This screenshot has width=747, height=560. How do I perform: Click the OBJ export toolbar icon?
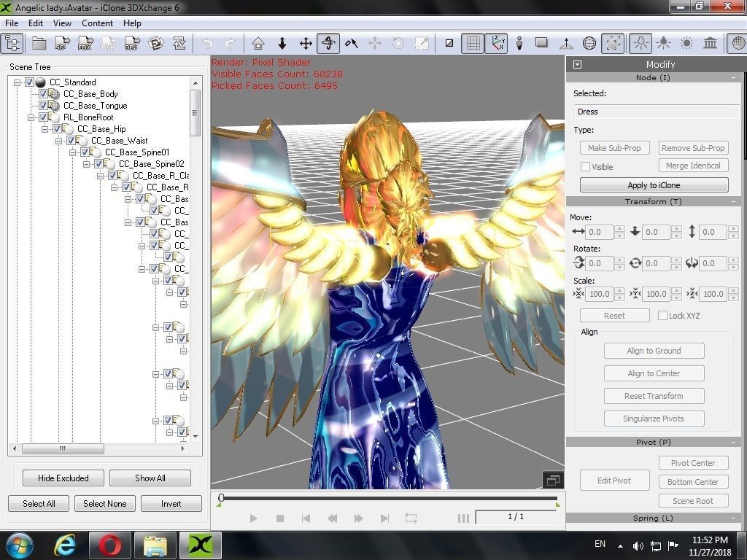click(132, 43)
